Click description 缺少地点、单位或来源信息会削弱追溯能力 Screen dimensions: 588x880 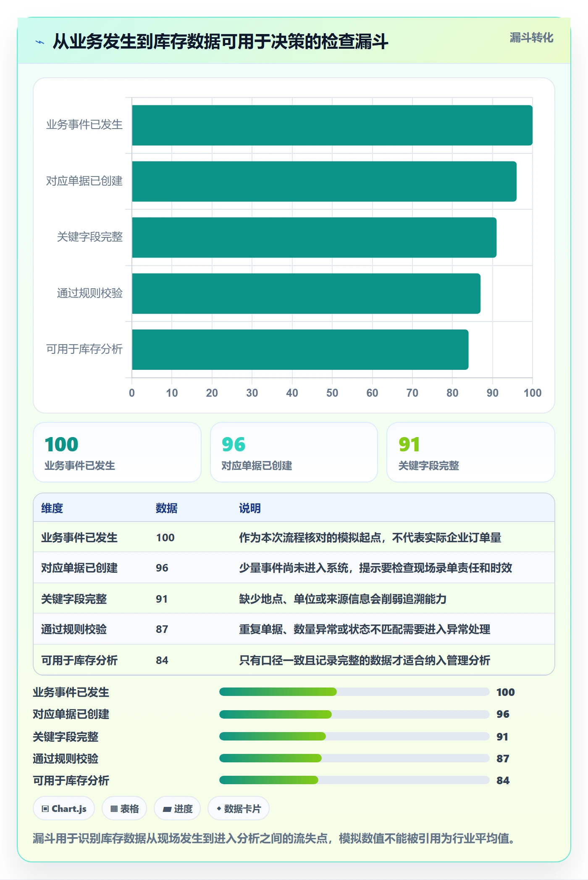[343, 599]
